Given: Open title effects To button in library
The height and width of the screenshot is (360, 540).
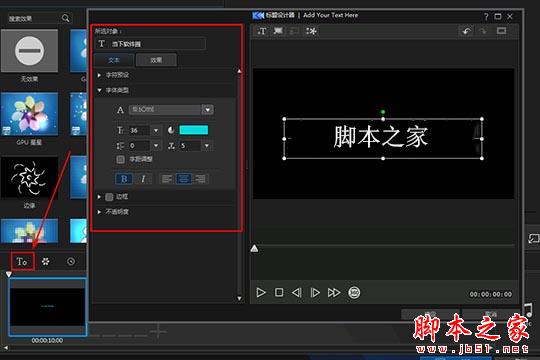Looking at the screenshot, I should pyautogui.click(x=22, y=261).
